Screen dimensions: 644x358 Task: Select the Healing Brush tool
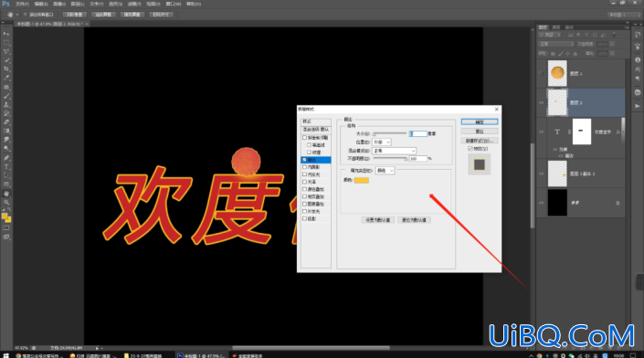(6, 87)
